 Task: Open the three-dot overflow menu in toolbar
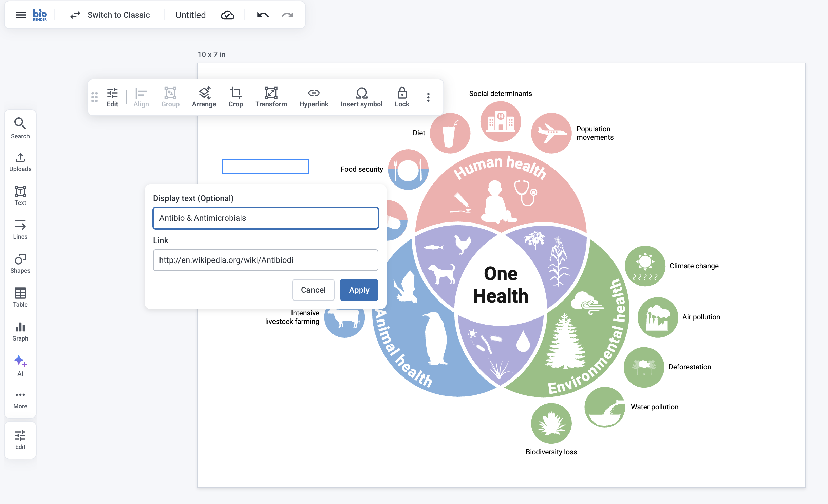(428, 97)
